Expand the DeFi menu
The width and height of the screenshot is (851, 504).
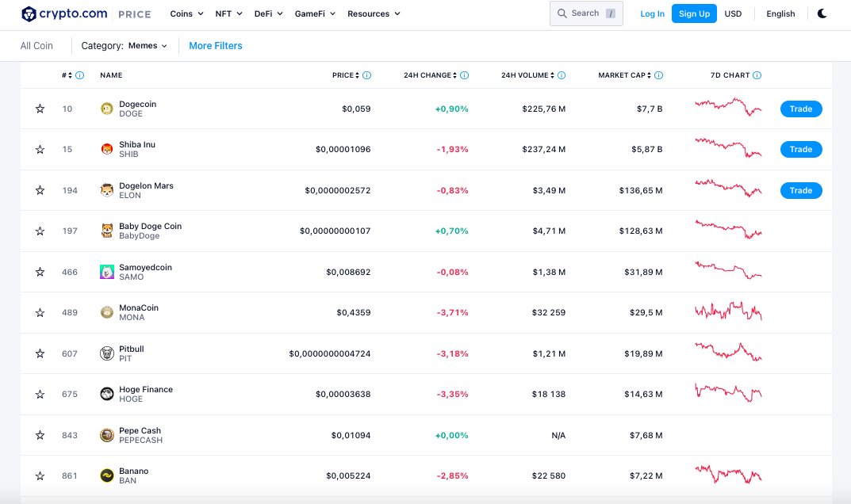[269, 13]
